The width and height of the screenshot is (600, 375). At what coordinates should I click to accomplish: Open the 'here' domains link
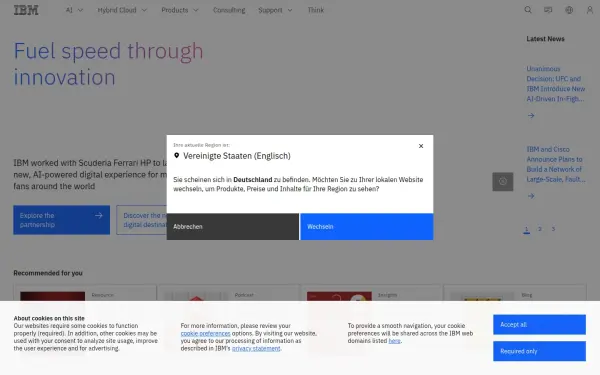[x=395, y=341]
